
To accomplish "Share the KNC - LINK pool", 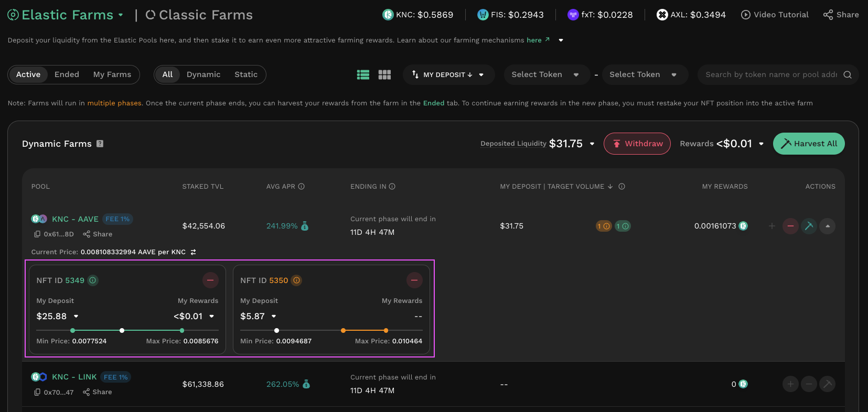I will 98,392.
